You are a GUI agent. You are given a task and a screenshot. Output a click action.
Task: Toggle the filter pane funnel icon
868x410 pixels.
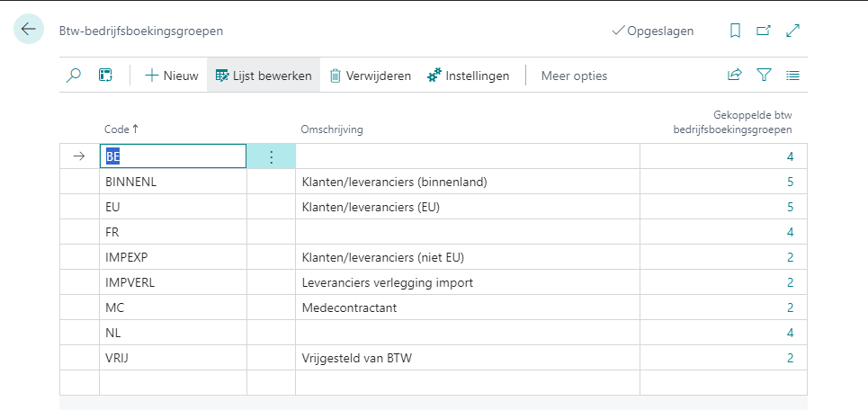click(764, 76)
